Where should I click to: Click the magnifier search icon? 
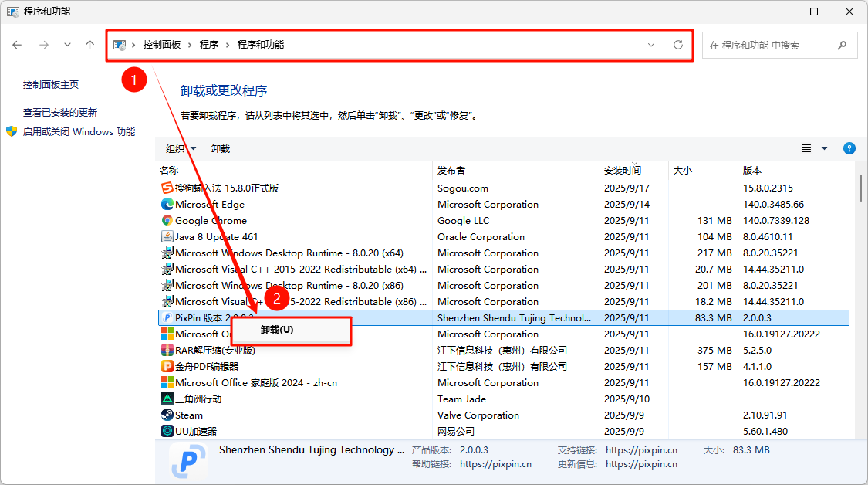coord(842,45)
